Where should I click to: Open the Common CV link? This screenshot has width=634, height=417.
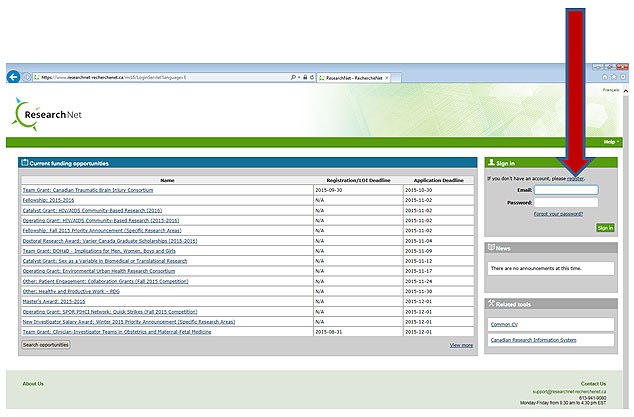click(x=504, y=324)
